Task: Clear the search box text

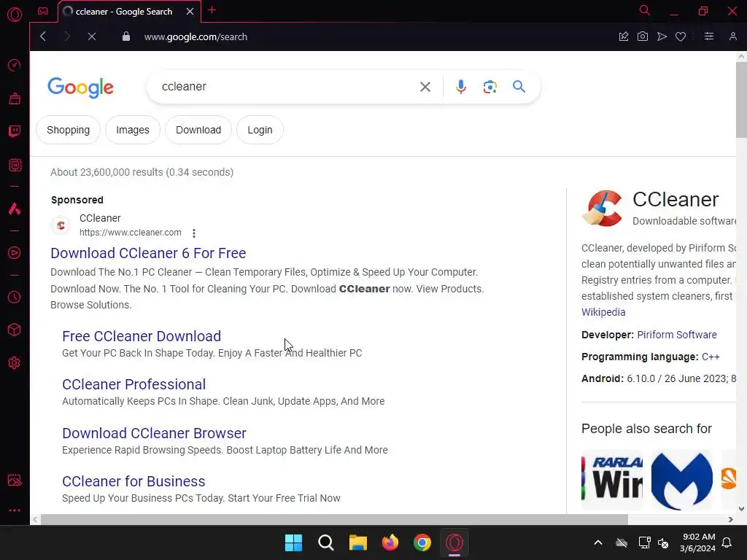Action: coord(425,87)
